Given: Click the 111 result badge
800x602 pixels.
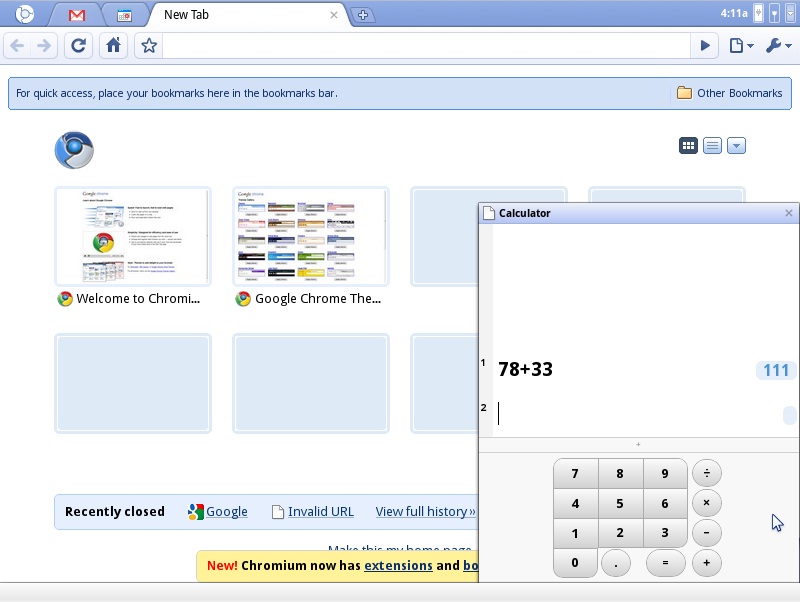Looking at the screenshot, I should coord(776,370).
